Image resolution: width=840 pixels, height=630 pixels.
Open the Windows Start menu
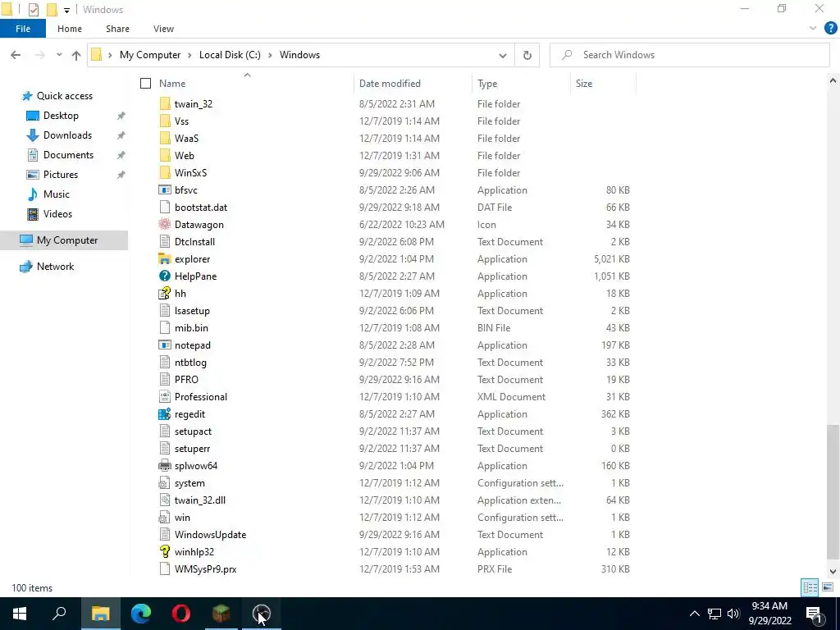coord(20,614)
